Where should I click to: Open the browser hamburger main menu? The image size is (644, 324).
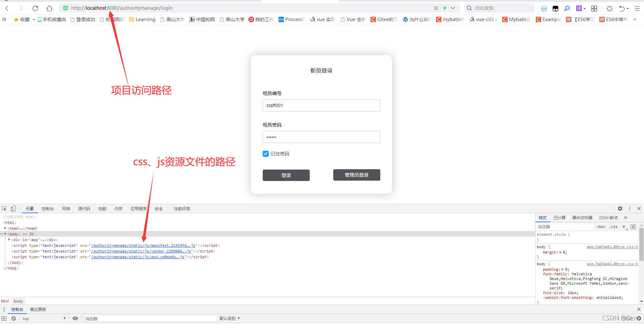637,8
